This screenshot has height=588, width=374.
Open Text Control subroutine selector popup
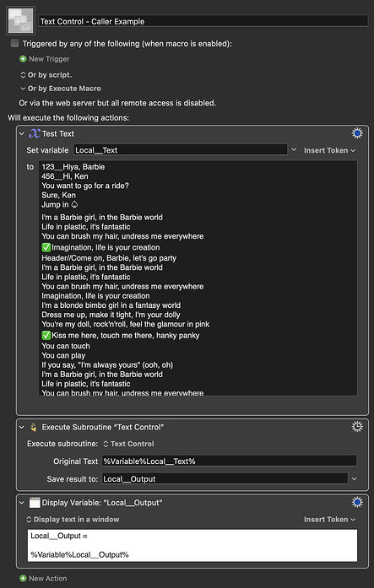(x=128, y=444)
